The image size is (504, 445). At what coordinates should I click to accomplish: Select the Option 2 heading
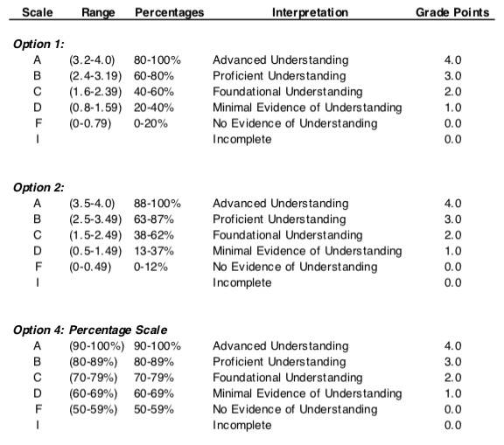coord(38,187)
